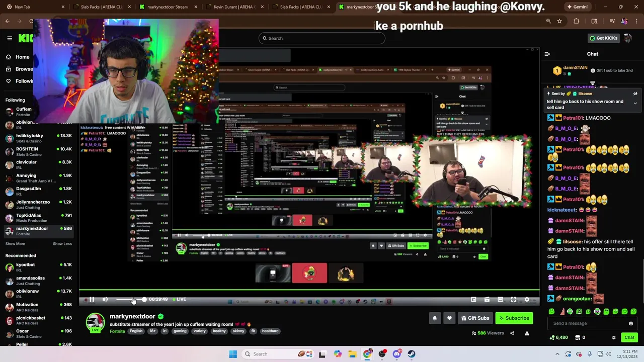Open amandasoliss in Recommended list

click(38, 281)
